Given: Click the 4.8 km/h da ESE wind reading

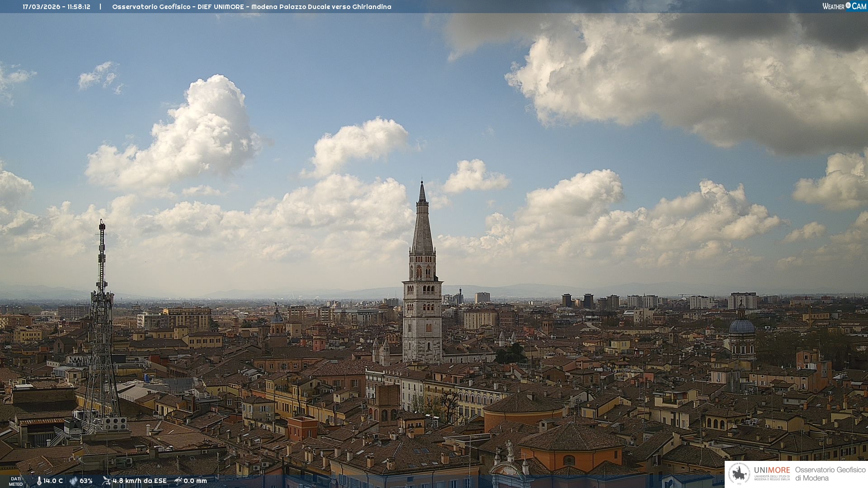Looking at the screenshot, I should click(140, 481).
